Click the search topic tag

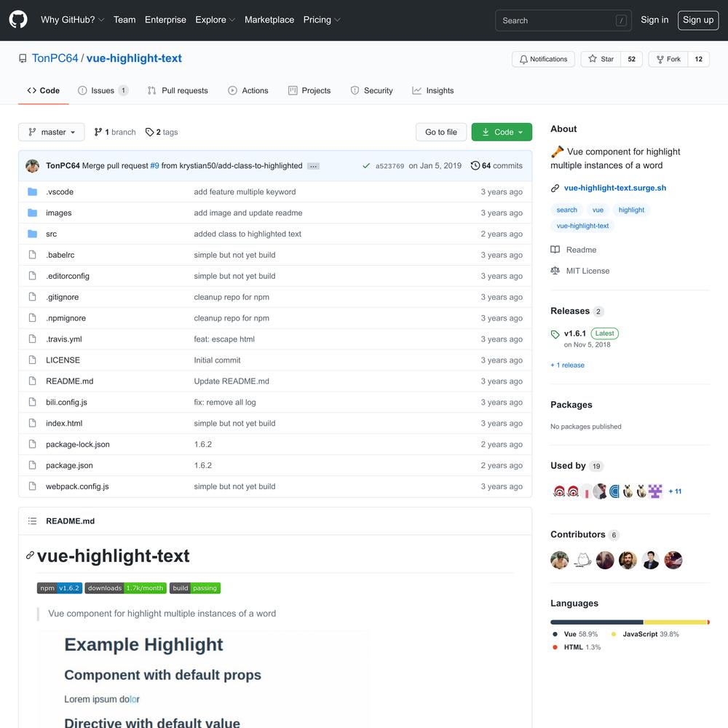567,210
